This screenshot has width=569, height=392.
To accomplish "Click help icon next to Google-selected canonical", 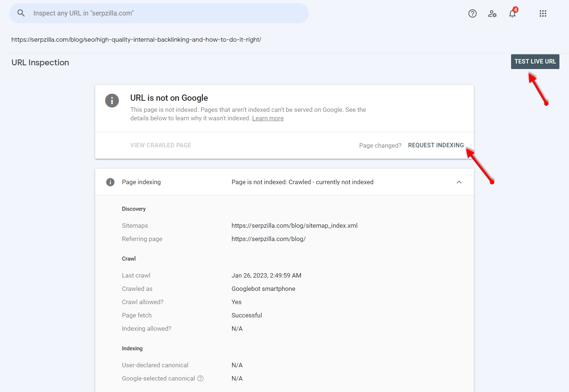I will (x=200, y=378).
